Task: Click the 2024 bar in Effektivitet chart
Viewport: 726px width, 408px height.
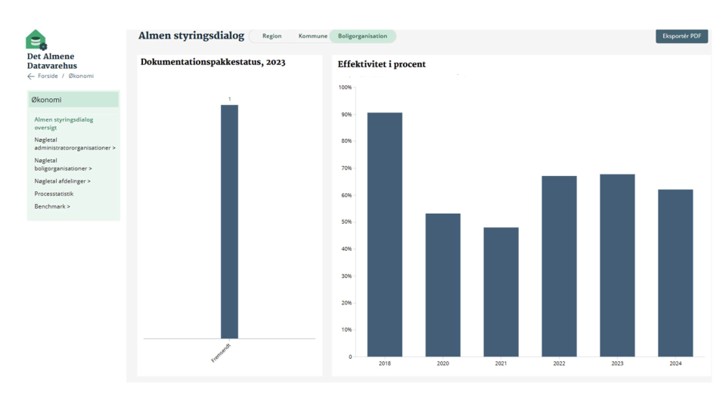Action: coord(675,272)
